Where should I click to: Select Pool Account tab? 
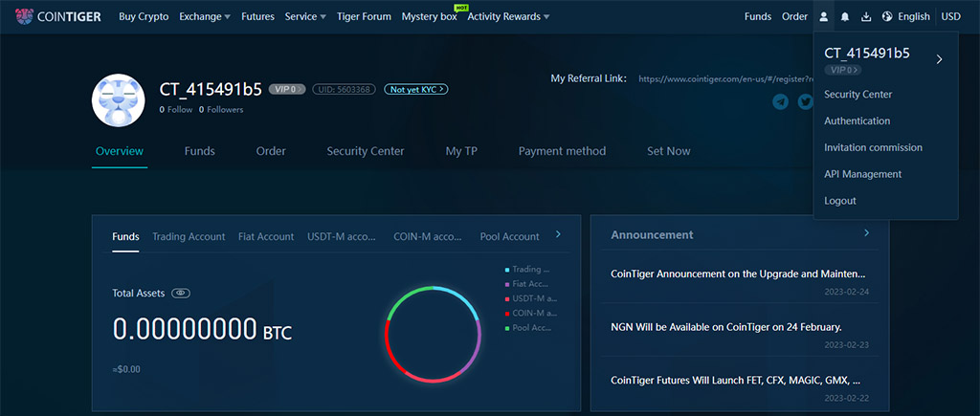[x=509, y=237]
